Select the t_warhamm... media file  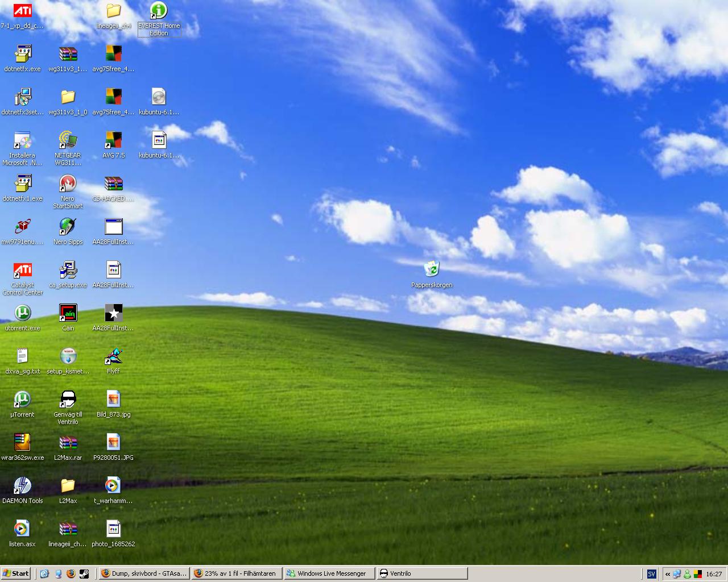114,491
